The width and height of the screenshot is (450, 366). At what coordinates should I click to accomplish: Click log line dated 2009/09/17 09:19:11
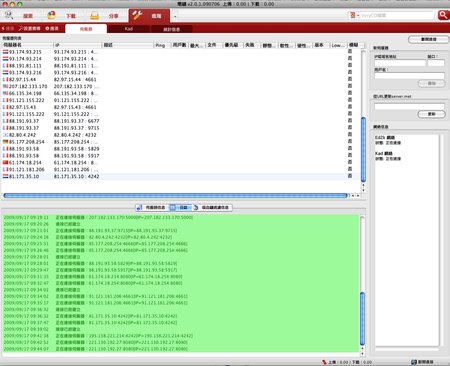click(180, 217)
